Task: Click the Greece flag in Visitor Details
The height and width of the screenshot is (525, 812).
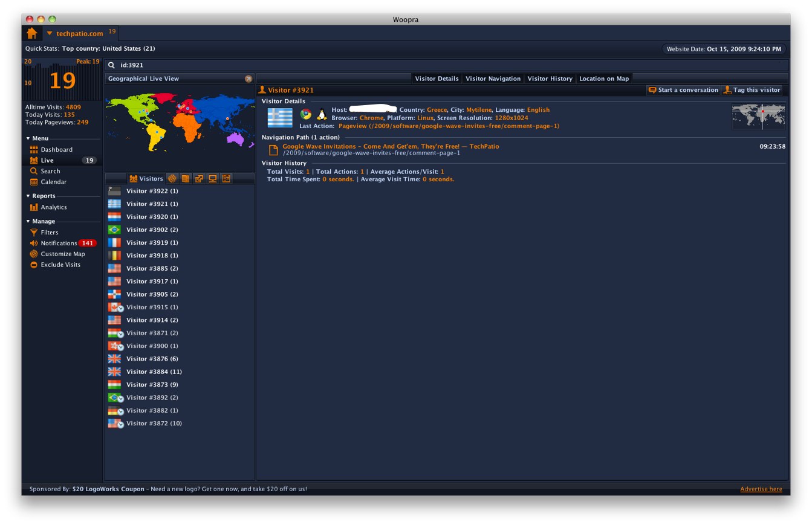Action: [280, 118]
